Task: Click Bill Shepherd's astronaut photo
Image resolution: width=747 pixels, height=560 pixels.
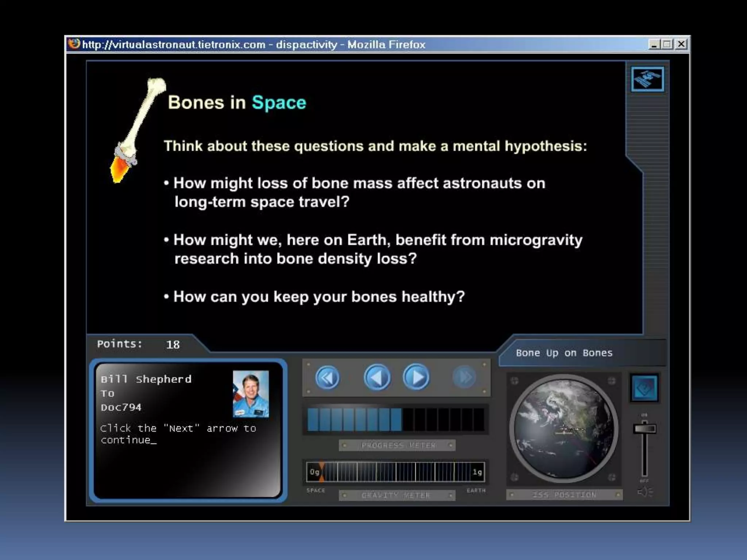Action: (251, 394)
